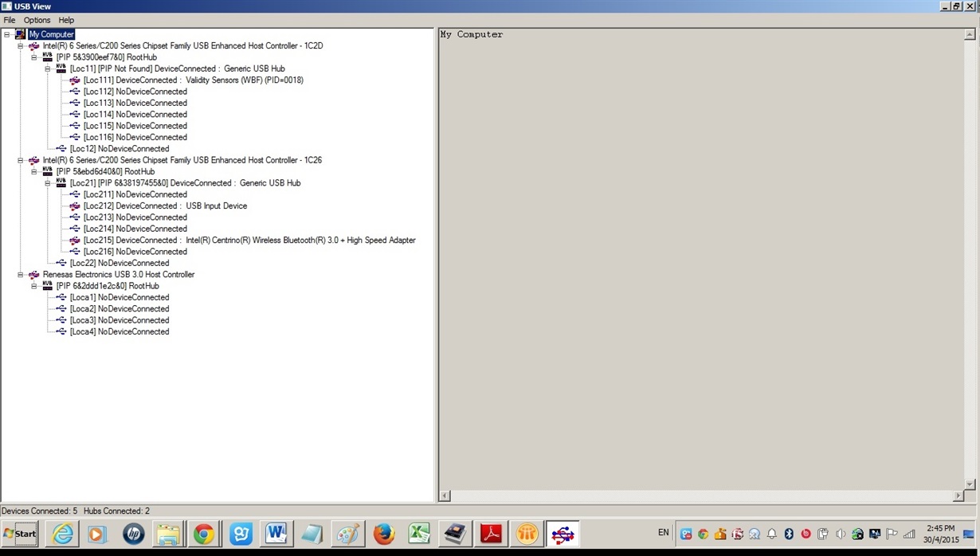Screen dimensions: 980x556
Task: Open the Options menu
Action: pos(37,20)
